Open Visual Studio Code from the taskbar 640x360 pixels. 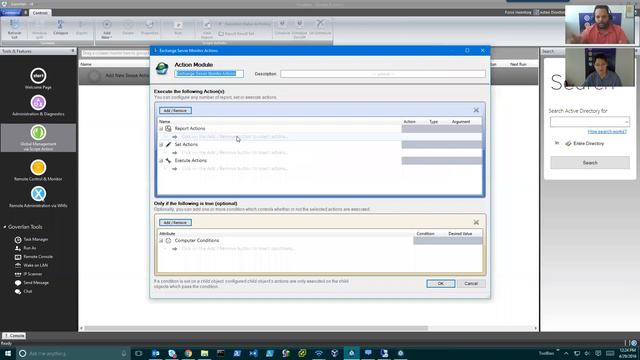coord(253,353)
